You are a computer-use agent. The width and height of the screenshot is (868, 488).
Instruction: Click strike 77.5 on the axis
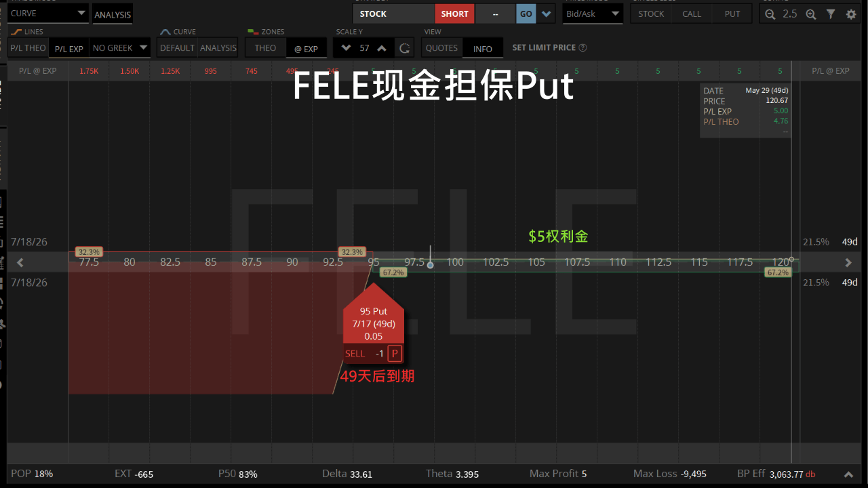tap(89, 262)
